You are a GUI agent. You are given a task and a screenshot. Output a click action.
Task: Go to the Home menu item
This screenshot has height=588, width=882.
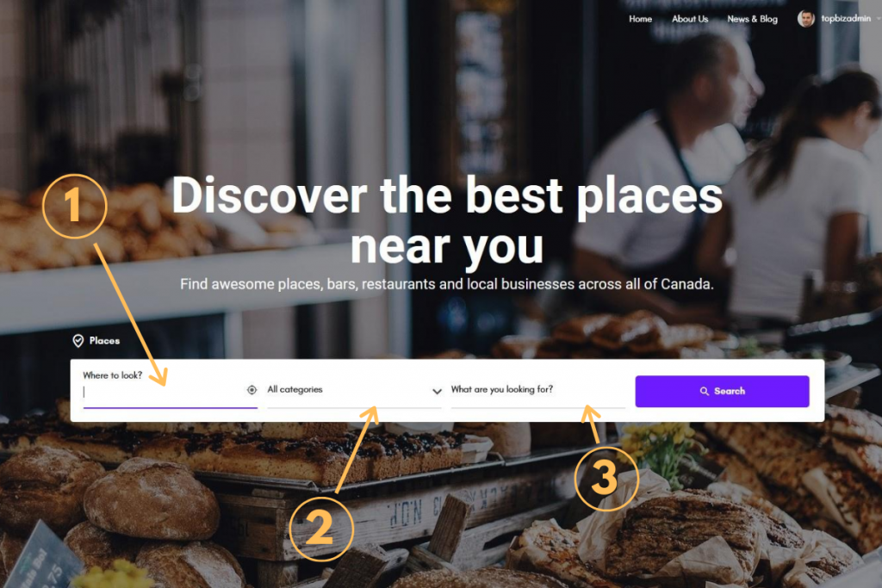pyautogui.click(x=640, y=19)
